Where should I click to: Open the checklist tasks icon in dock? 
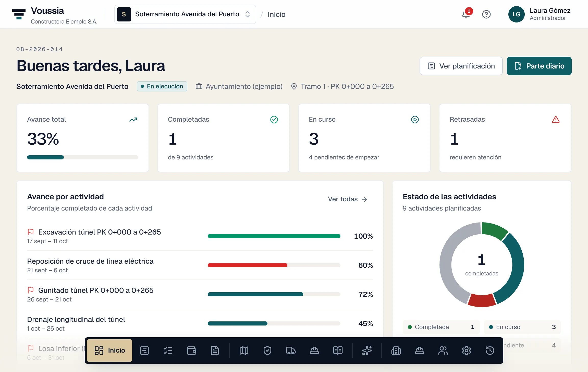click(x=168, y=351)
